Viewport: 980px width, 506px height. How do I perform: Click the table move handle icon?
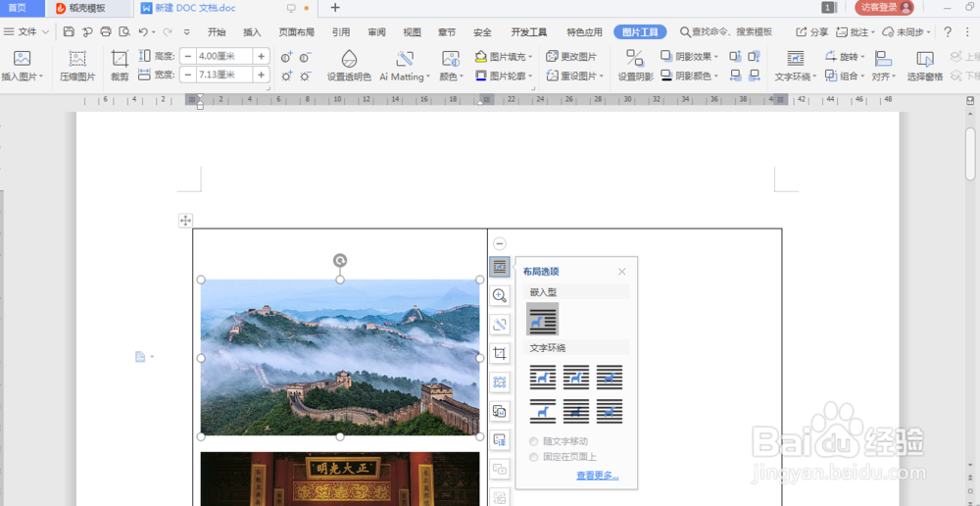[x=185, y=221]
